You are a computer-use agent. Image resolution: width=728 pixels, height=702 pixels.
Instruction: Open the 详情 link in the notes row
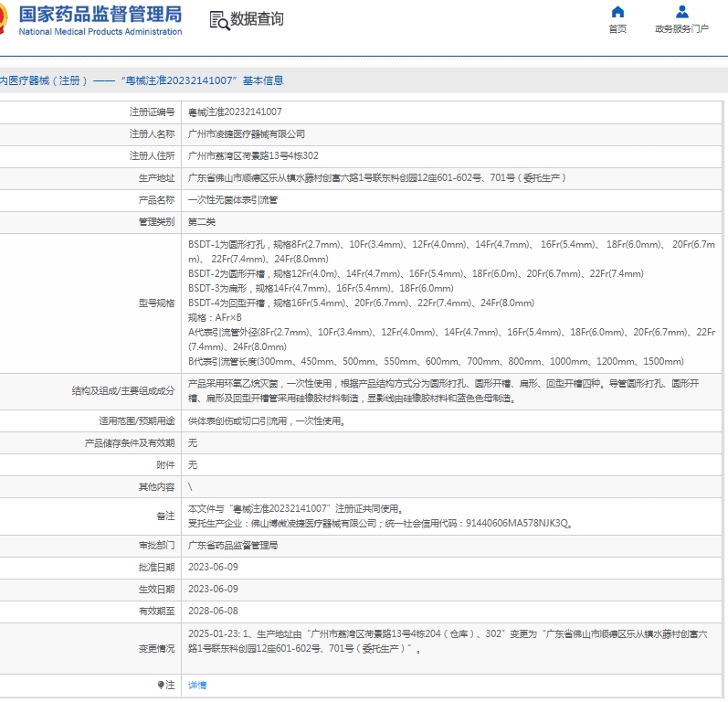pos(197,686)
